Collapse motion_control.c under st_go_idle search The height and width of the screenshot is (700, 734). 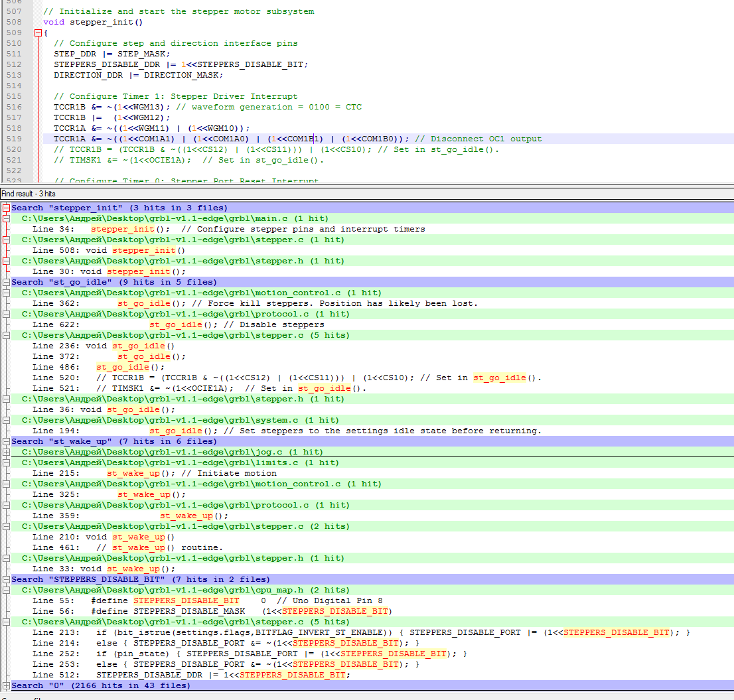[x=6, y=293]
